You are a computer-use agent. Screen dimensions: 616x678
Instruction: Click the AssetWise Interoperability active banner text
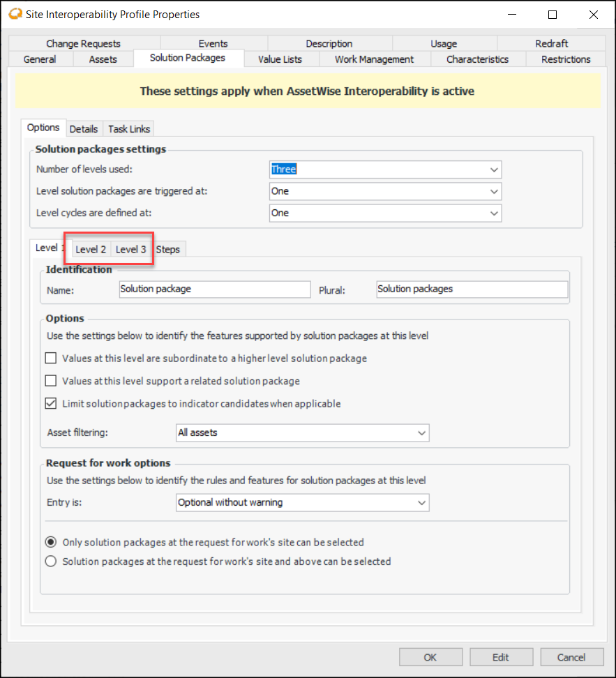pos(307,91)
